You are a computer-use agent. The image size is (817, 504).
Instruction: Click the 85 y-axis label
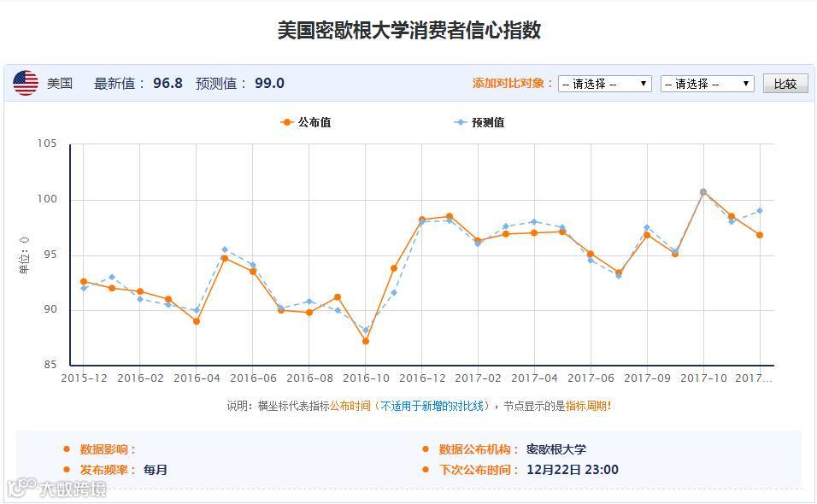[x=50, y=365]
